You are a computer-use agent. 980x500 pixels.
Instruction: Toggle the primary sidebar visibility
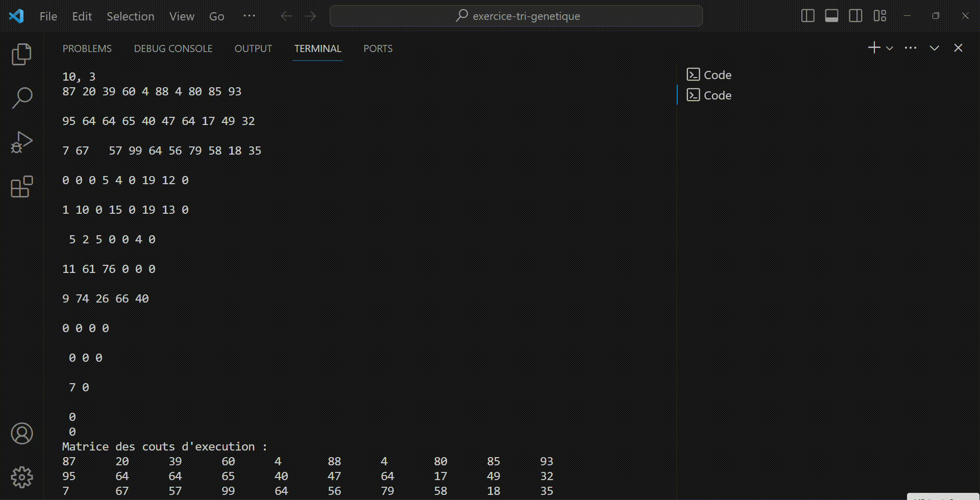click(x=807, y=16)
